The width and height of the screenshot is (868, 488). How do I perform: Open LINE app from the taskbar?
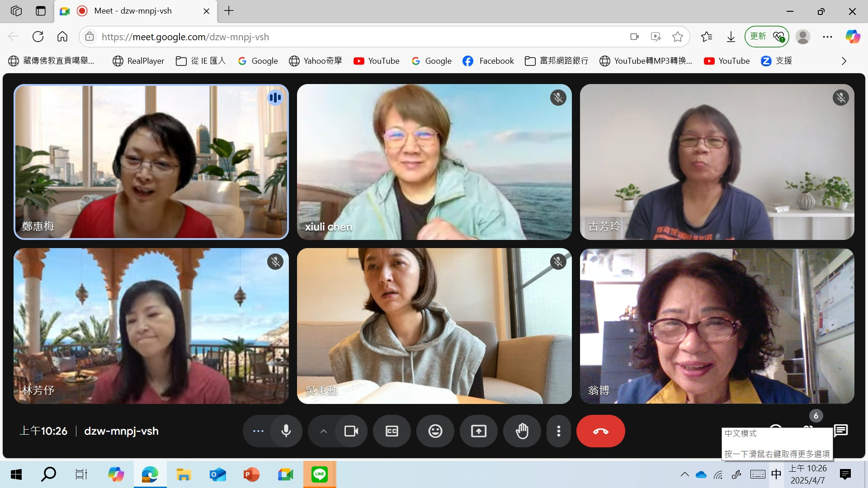[319, 474]
